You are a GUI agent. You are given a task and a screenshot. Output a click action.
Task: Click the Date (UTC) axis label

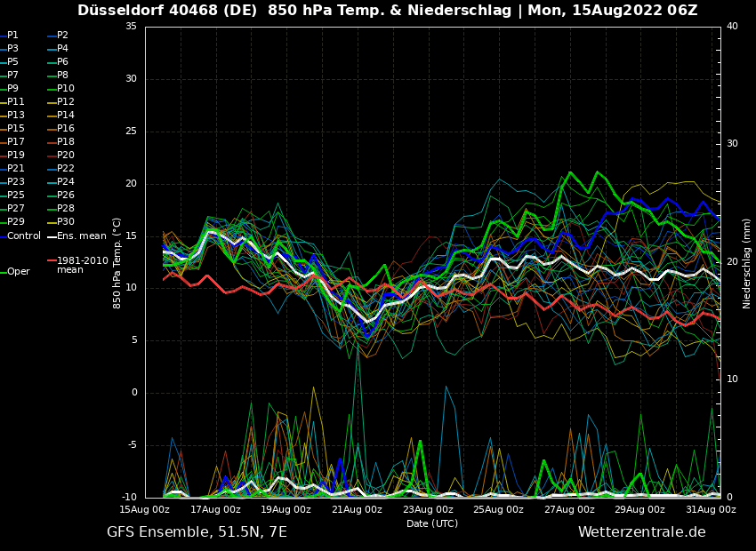432,523
